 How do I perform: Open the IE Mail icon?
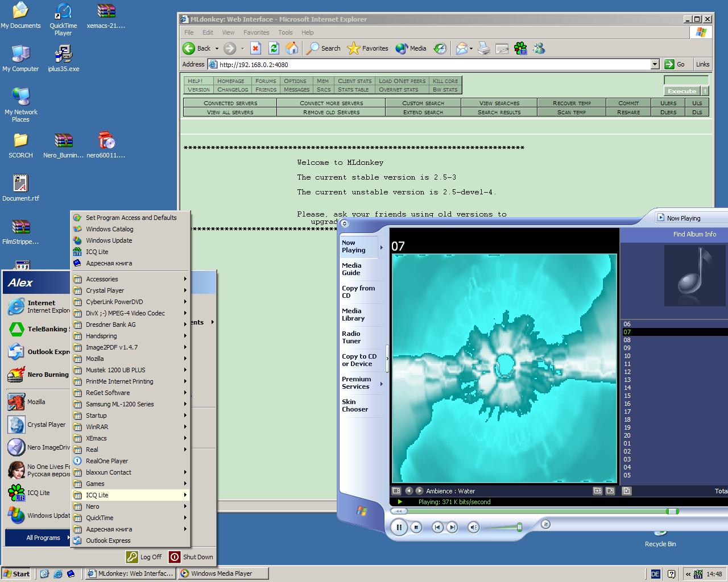point(461,48)
